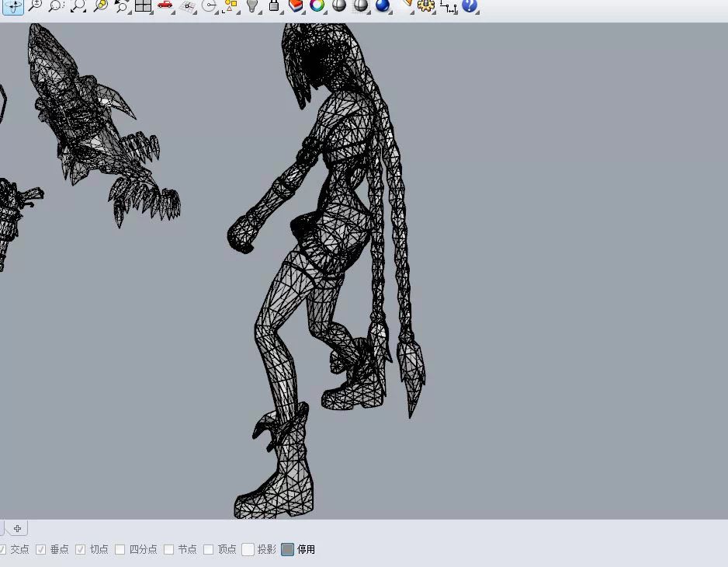Open the Set View tool
This screenshot has height=567, width=728.
pyautogui.click(x=210, y=5)
